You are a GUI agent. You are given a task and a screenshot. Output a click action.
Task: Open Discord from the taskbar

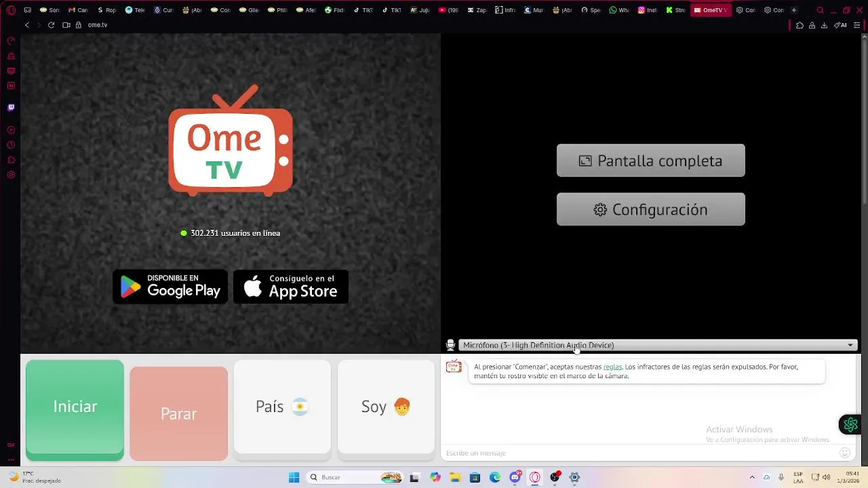click(x=515, y=478)
